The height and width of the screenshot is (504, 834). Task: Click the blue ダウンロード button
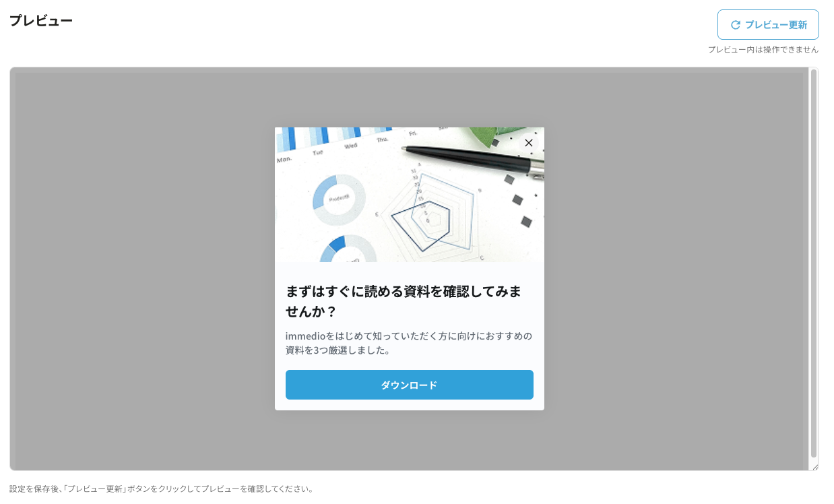(x=410, y=385)
